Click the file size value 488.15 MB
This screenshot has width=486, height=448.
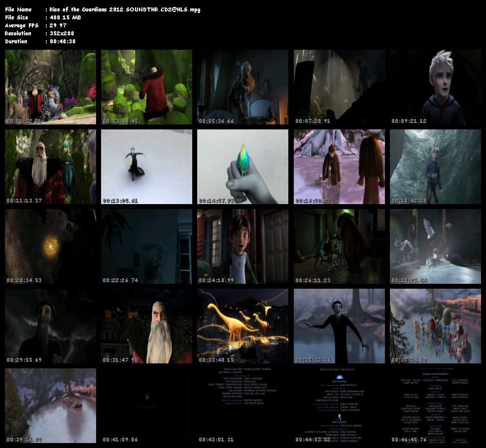pos(65,17)
